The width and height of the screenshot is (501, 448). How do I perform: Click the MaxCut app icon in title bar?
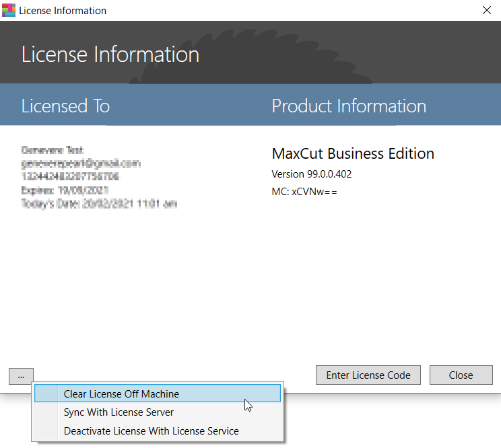(9, 10)
